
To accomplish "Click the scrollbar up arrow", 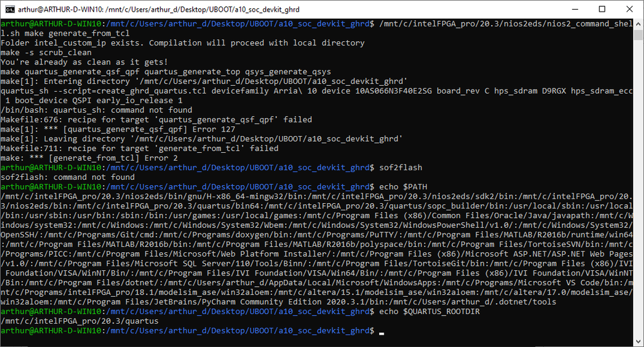I will tap(638, 25).
